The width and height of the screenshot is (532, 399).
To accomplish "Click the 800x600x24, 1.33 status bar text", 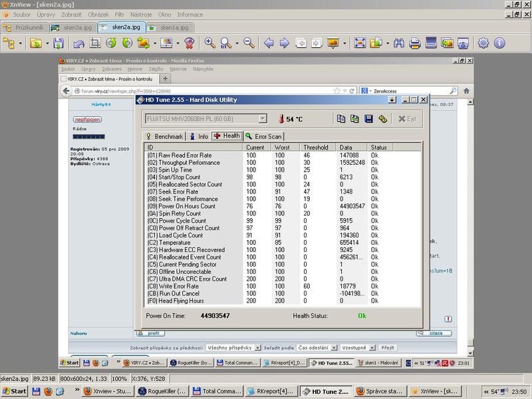I will click(84, 378).
